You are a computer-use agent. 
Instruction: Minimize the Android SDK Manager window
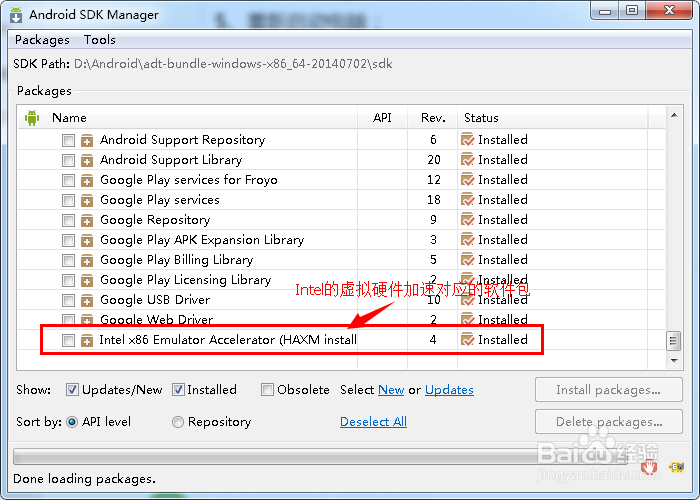click(x=605, y=12)
